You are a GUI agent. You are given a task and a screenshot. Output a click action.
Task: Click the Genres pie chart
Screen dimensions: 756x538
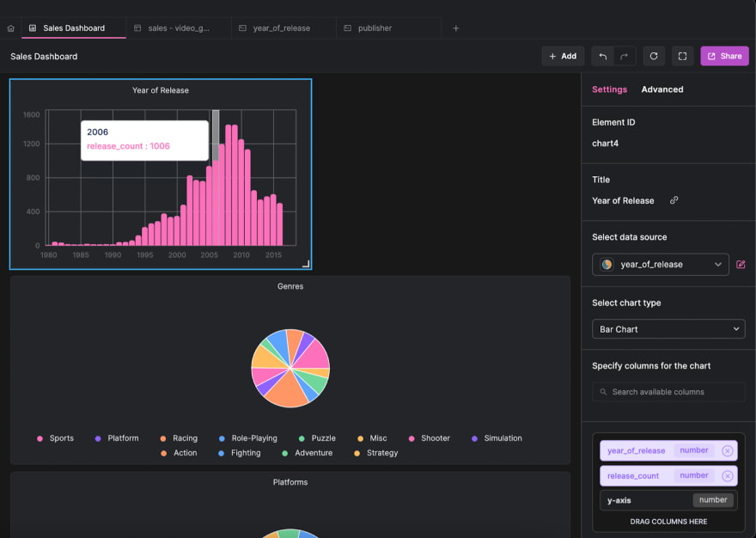coord(290,368)
